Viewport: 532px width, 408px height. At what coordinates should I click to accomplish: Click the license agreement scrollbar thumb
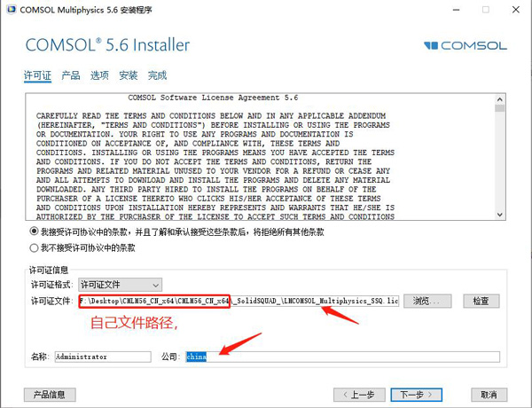(x=499, y=108)
